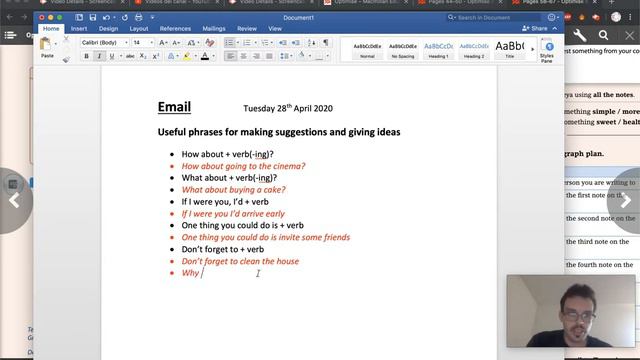
Task: Click the Clear Formatting eraser icon
Action: [210, 42]
